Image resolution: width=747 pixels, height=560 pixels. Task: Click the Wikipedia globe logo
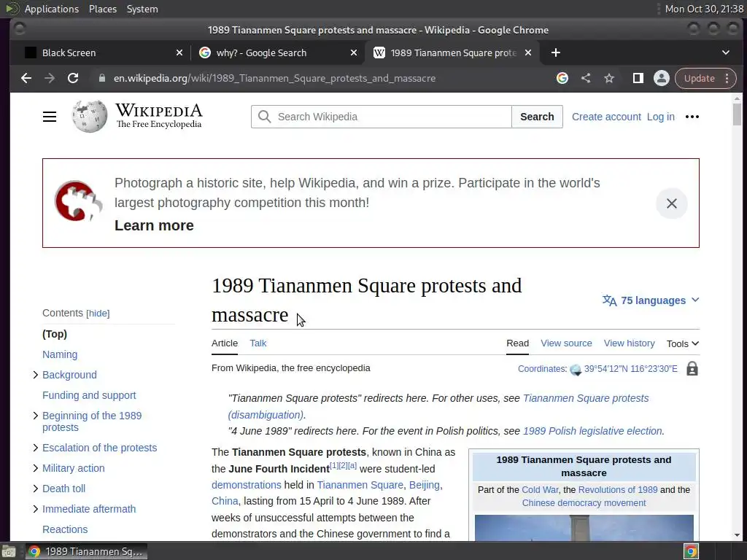(90, 116)
